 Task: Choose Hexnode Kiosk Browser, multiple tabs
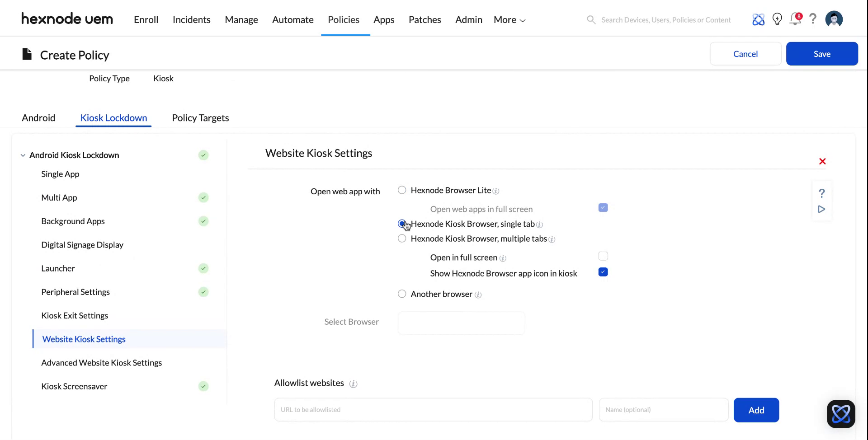pyautogui.click(x=402, y=239)
